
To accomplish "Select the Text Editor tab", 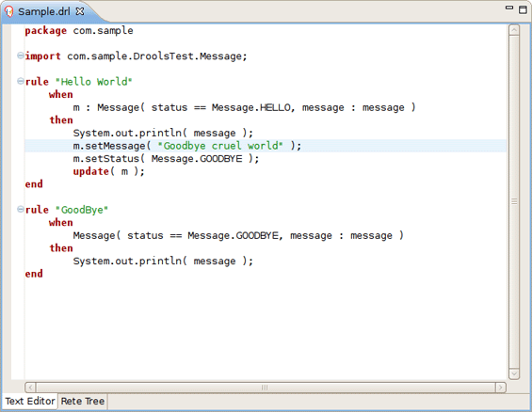I will coord(30,401).
